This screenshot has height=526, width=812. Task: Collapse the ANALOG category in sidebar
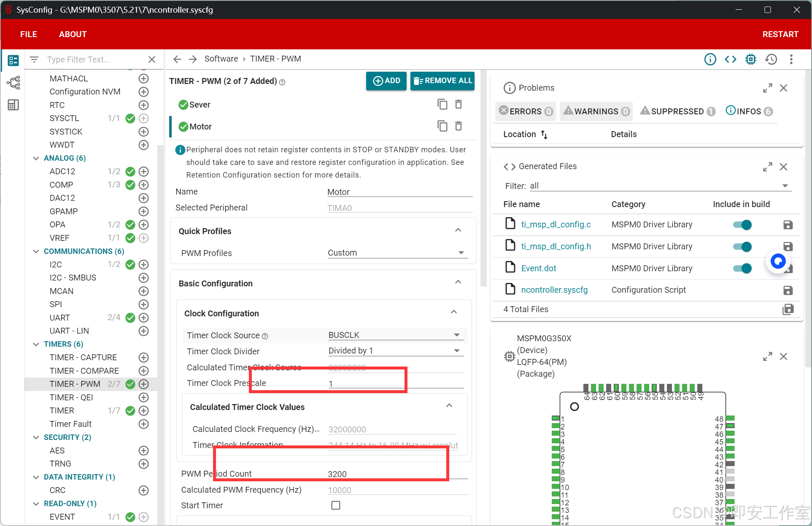36,158
